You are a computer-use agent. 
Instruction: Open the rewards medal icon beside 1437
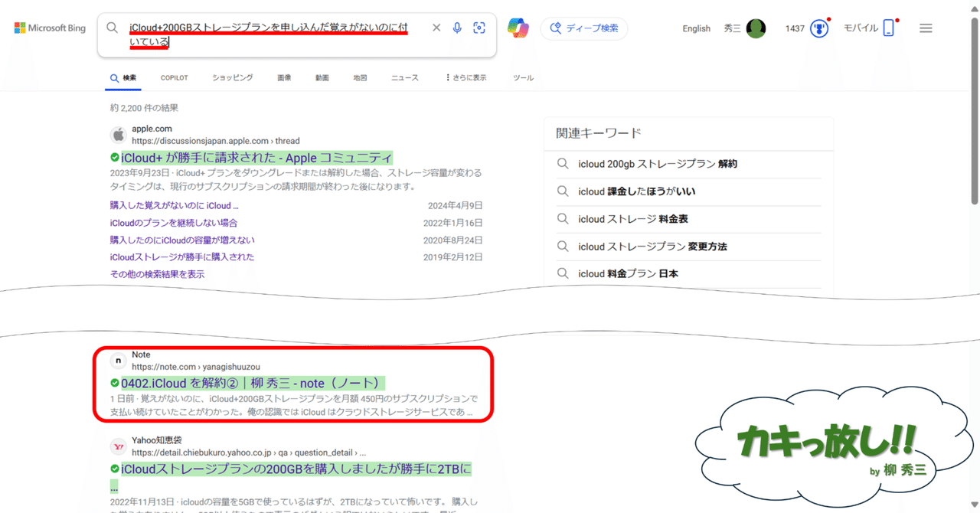820,28
